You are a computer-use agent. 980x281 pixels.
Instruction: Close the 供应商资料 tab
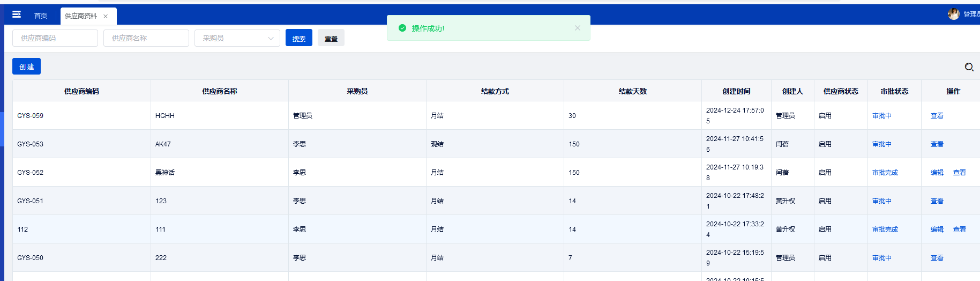106,17
